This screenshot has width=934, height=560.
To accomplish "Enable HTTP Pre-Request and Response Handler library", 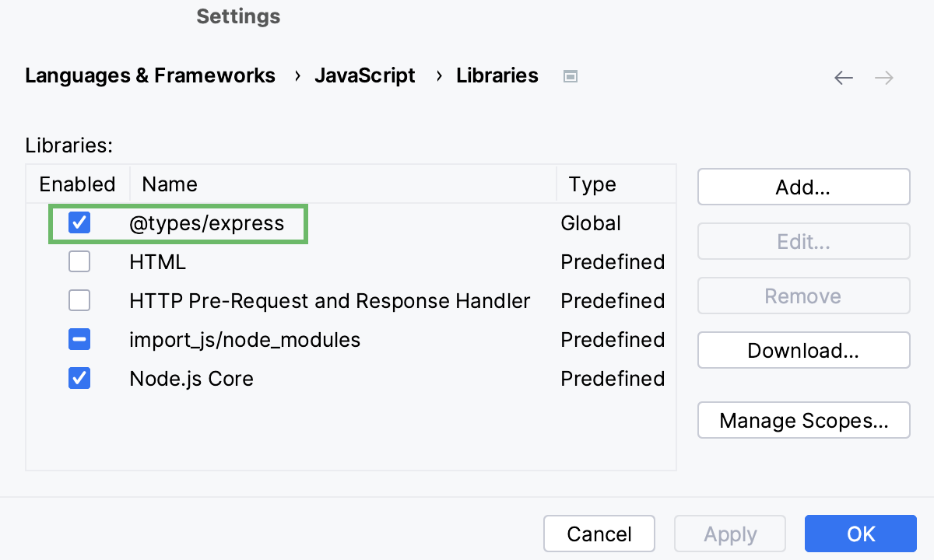I will click(79, 301).
